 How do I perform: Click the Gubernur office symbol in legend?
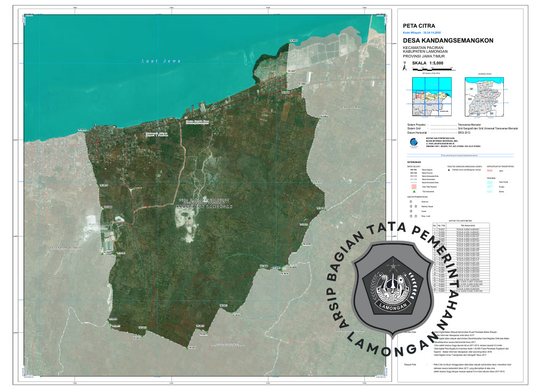click(x=411, y=202)
